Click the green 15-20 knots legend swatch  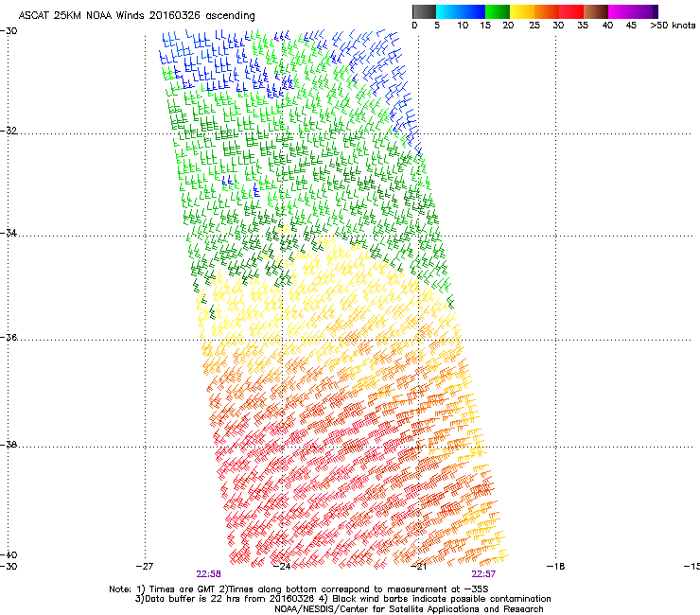[498, 11]
